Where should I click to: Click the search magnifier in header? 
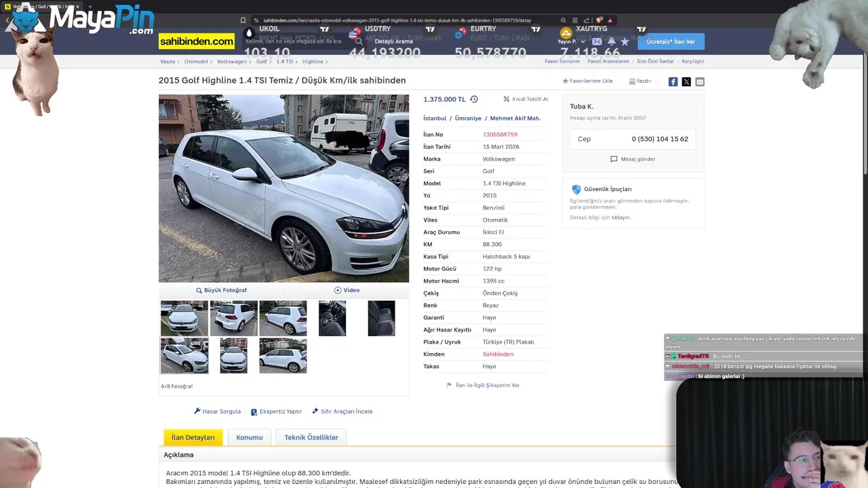pos(359,41)
